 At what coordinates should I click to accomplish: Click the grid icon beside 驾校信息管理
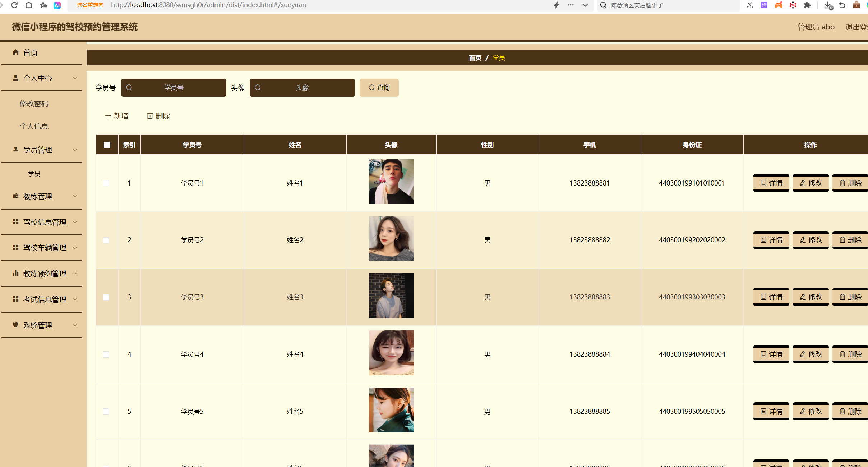pos(15,222)
